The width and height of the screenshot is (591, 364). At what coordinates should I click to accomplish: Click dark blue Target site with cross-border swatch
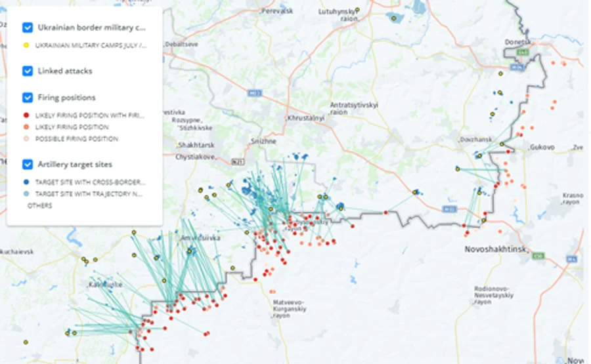pos(26,182)
